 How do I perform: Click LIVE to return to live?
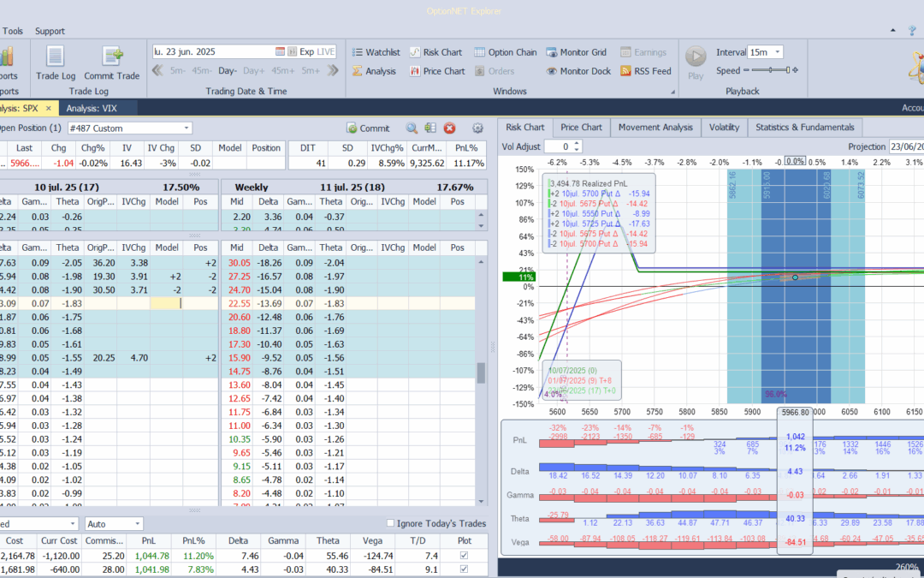(325, 52)
